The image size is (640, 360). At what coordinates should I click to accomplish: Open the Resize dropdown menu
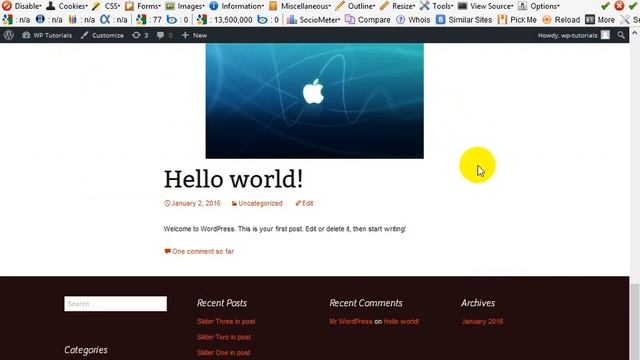click(x=397, y=6)
